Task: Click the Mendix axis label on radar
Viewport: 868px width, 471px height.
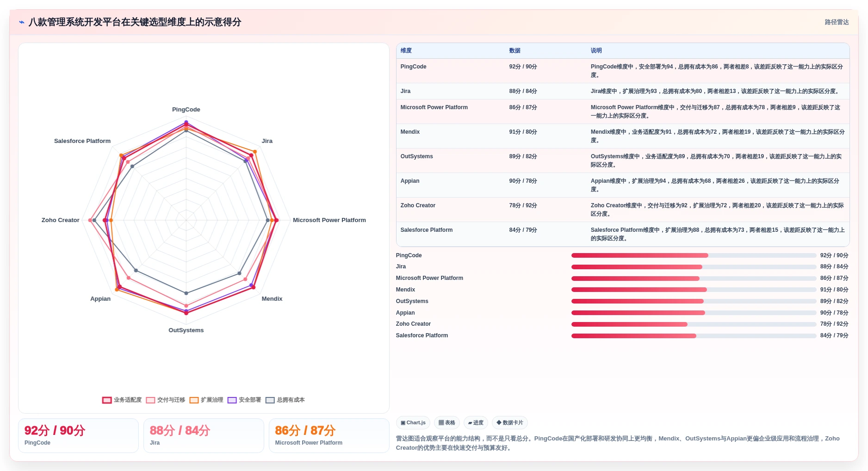Action: click(x=272, y=299)
